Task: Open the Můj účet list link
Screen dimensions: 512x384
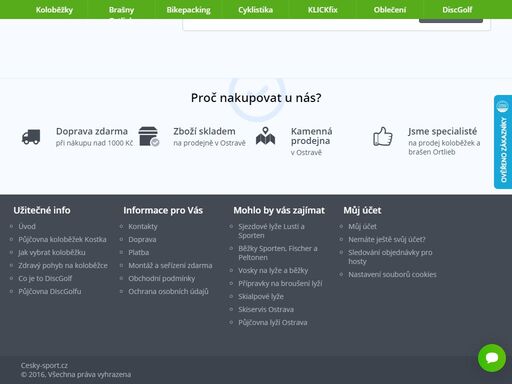Action: point(362,226)
